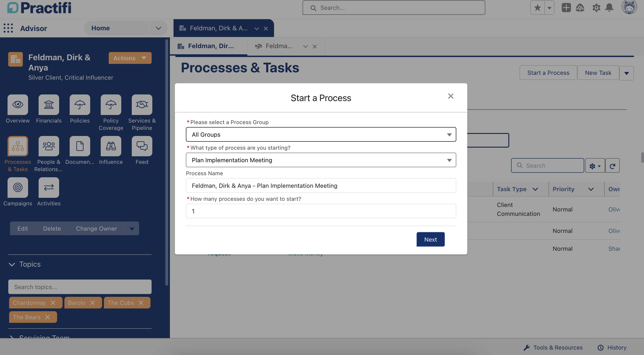Image resolution: width=644 pixels, height=355 pixels.
Task: Open the Influence binoculars icon
Action: click(x=111, y=146)
